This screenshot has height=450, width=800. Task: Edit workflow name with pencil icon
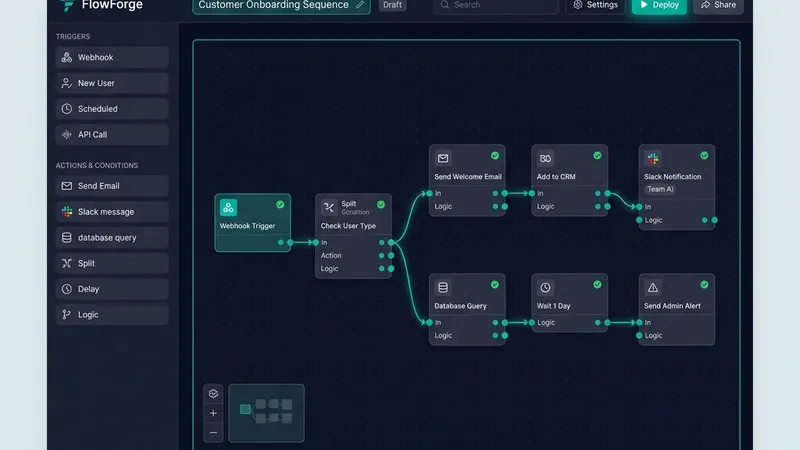(360, 5)
